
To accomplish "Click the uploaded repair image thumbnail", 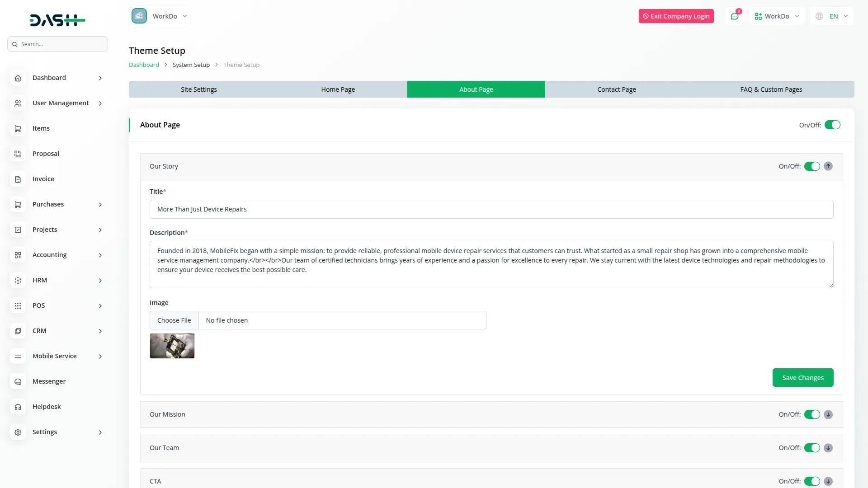I will tap(172, 346).
